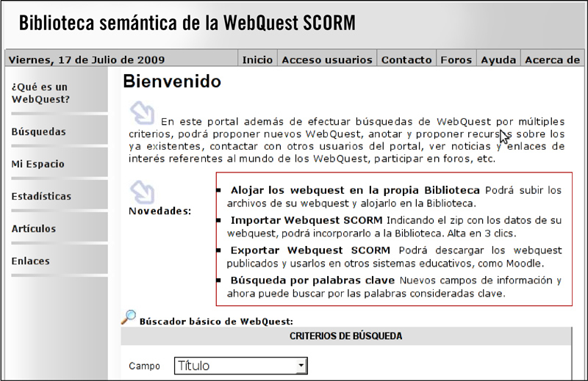Open ¿Qué es un WebQuest? sidebar link
Image resolution: width=588 pixels, height=381 pixels.
coord(40,93)
